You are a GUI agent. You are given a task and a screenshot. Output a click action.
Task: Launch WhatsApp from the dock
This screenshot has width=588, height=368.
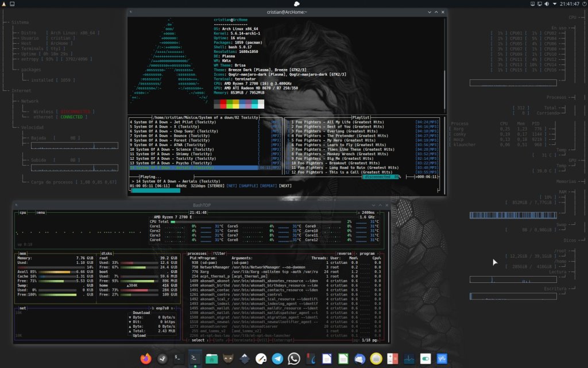coord(294,358)
